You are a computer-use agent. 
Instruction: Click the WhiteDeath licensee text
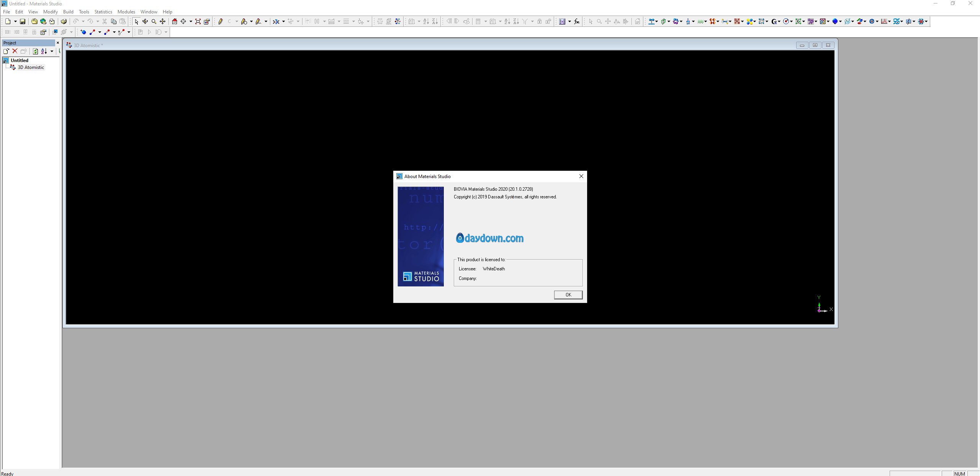click(494, 269)
